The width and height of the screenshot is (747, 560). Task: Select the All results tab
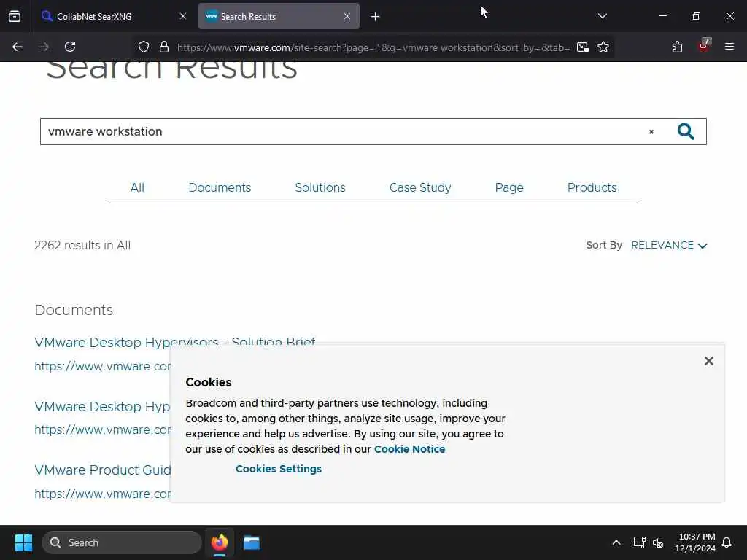(x=137, y=187)
